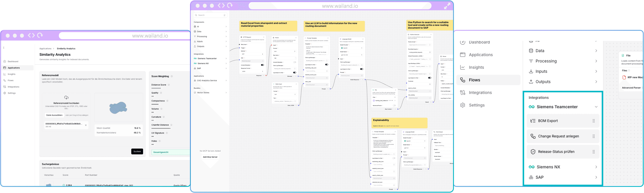Expand the CAD Analytics Service entry
This screenshot has width=644, height=193.
point(226,81)
